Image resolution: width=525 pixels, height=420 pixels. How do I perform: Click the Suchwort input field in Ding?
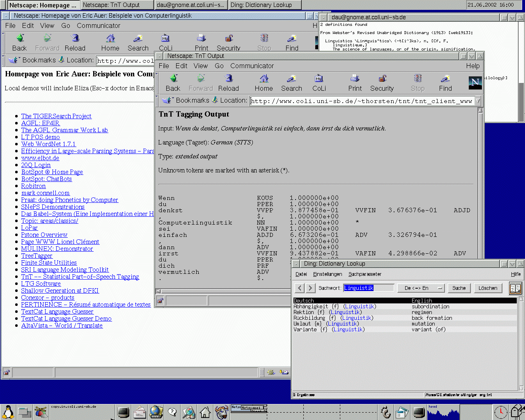368,288
